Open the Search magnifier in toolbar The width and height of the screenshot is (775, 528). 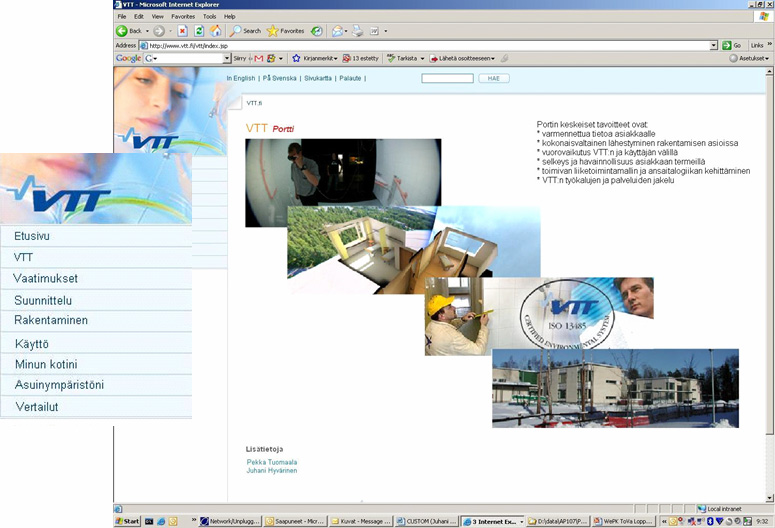236,31
